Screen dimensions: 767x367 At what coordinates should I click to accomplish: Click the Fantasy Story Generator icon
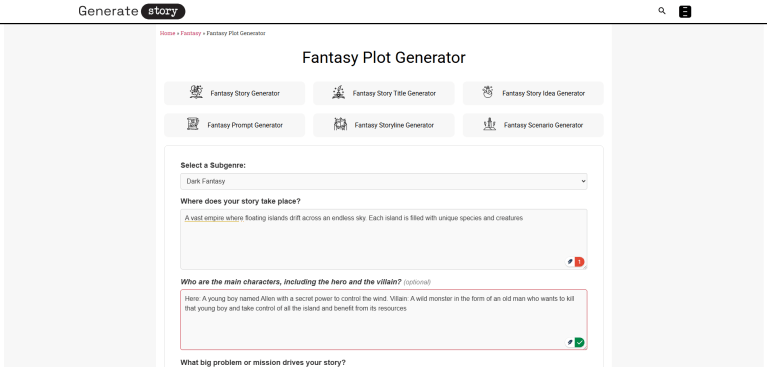pyautogui.click(x=196, y=92)
